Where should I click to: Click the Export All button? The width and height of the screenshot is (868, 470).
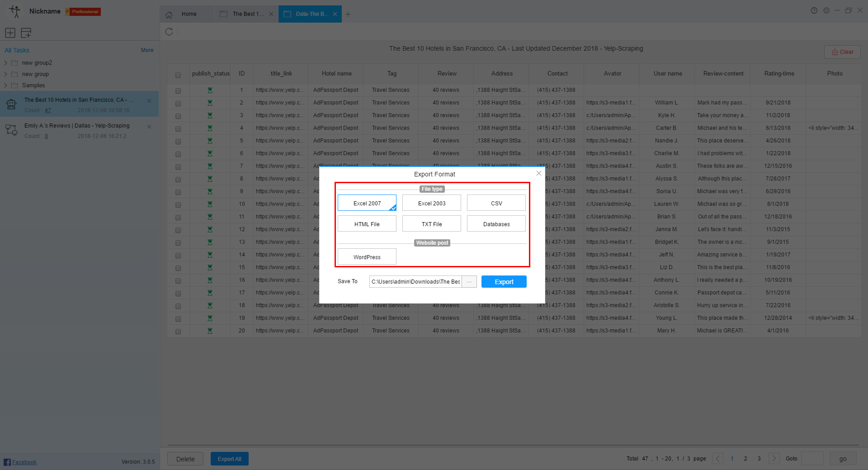tap(230, 459)
